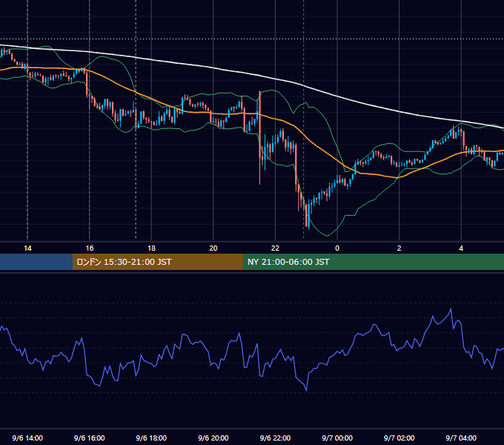504x445 pixels.
Task: Click the hour label 4 on chart axis
Action: 461,248
